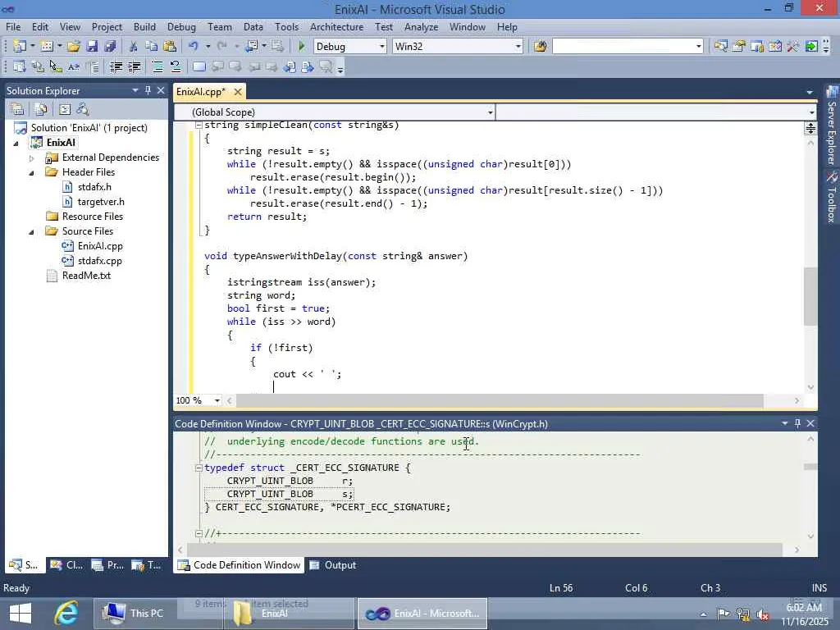Screen dimensions: 840x630
Task: Pin toggle for Solution Explorer panel
Action: click(x=148, y=90)
